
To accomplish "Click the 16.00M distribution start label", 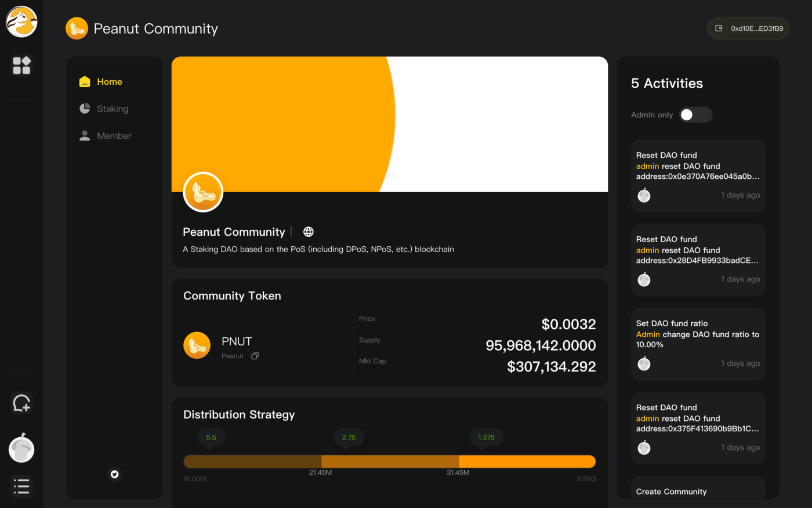I will 195,479.
